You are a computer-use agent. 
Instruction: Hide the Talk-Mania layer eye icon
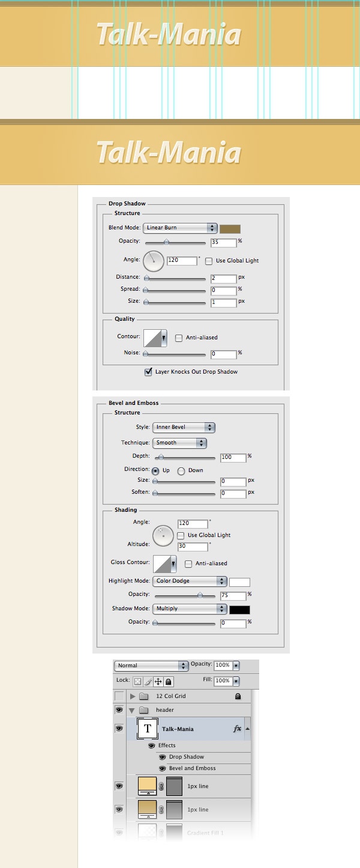119,729
